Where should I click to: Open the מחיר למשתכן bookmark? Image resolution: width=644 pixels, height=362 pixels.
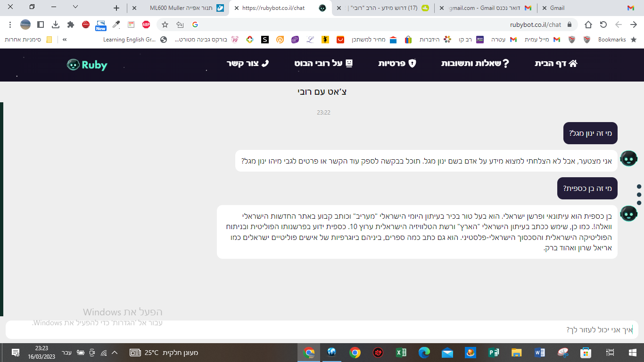click(374, 40)
